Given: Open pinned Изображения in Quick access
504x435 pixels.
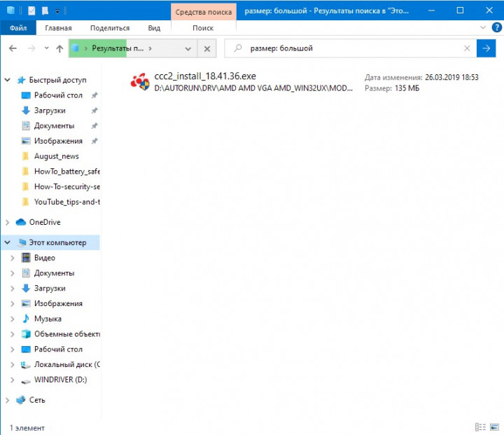Looking at the screenshot, I should pos(58,141).
